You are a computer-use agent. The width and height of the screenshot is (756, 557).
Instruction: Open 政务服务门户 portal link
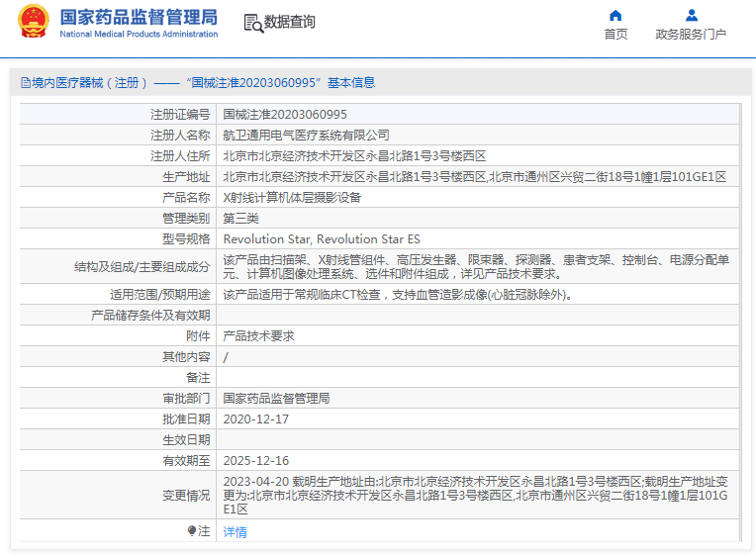[691, 35]
